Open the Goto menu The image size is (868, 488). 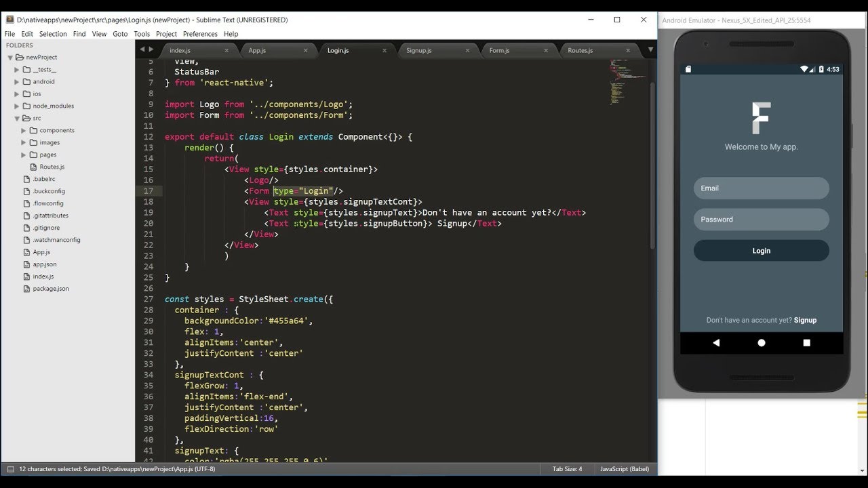pyautogui.click(x=120, y=34)
